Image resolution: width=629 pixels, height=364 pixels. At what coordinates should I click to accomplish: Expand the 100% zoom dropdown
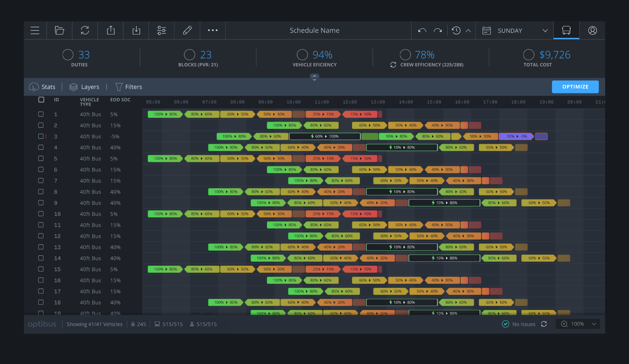click(x=594, y=324)
